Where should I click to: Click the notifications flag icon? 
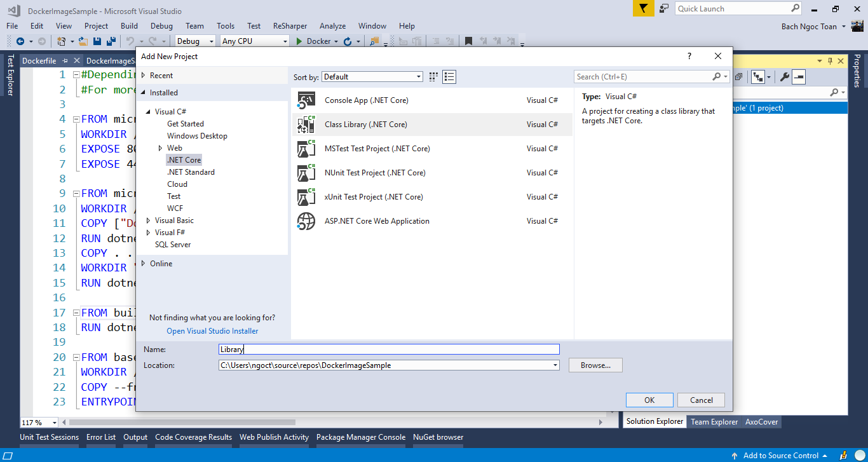pyautogui.click(x=642, y=8)
